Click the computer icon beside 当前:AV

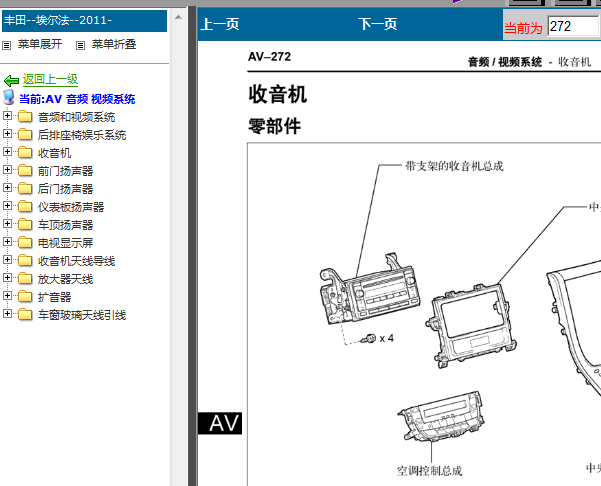pyautogui.click(x=8, y=97)
